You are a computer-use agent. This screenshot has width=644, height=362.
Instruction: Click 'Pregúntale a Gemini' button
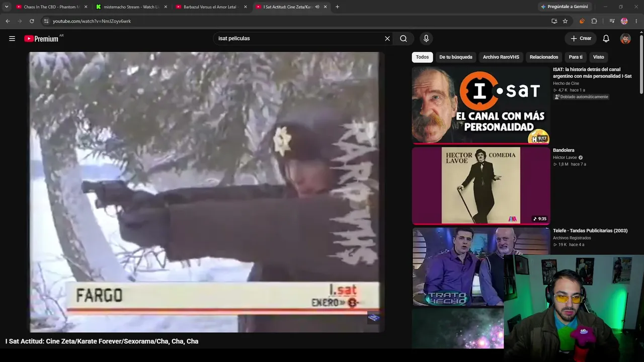563,7
